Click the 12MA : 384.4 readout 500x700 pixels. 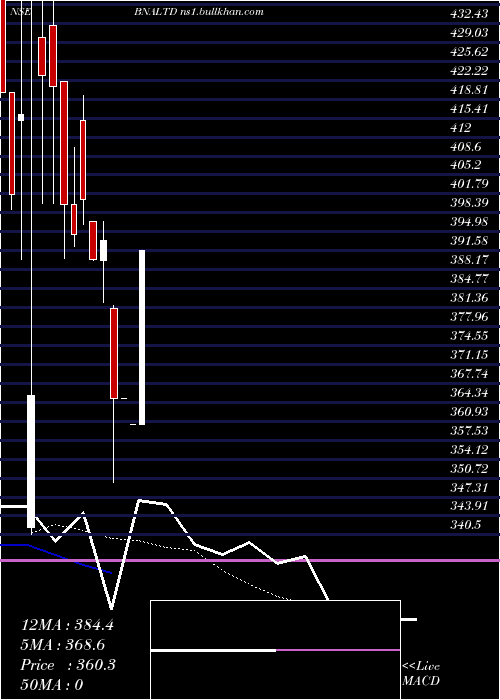click(x=67, y=625)
